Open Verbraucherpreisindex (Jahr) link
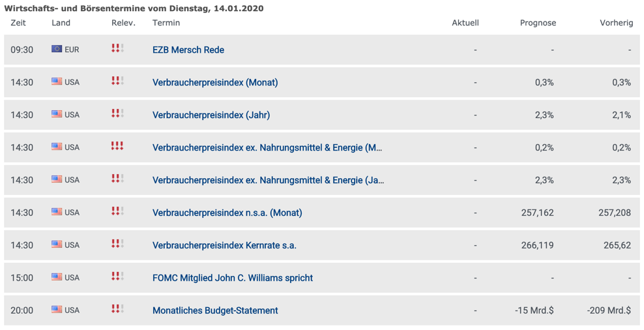This screenshot has height=330, width=644. pyautogui.click(x=211, y=115)
